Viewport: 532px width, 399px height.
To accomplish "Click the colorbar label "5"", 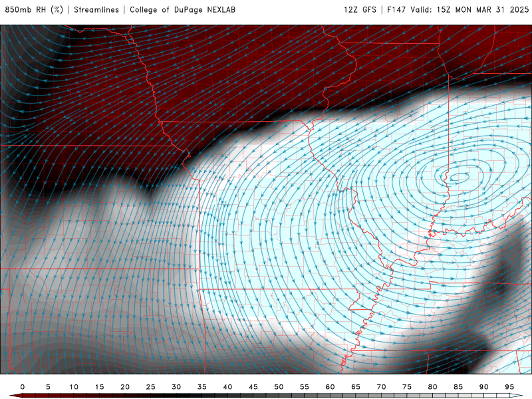I will click(48, 387).
